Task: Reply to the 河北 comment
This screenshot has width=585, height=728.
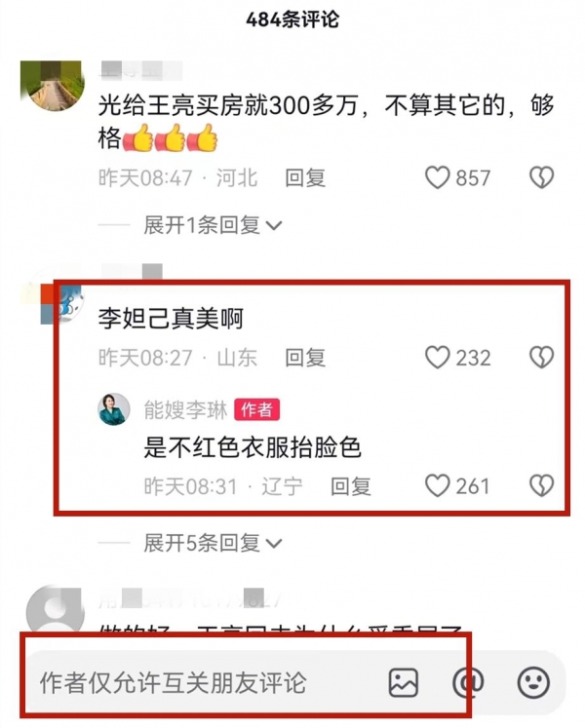Action: (305, 177)
